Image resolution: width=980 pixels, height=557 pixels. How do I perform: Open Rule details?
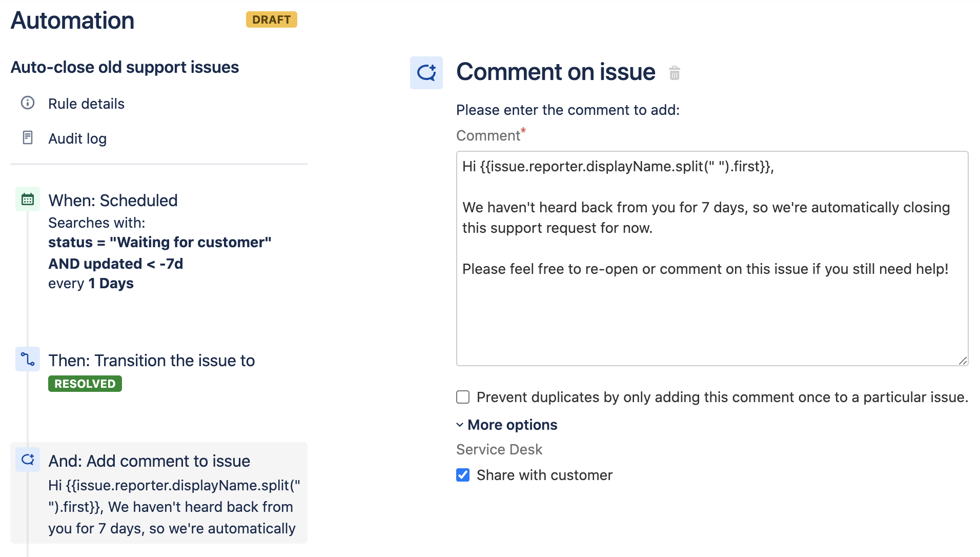(86, 104)
